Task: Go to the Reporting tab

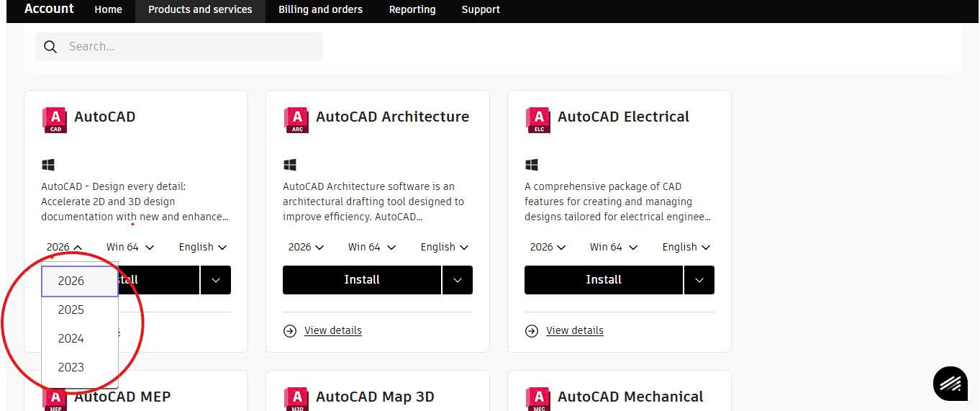Action: tap(412, 9)
